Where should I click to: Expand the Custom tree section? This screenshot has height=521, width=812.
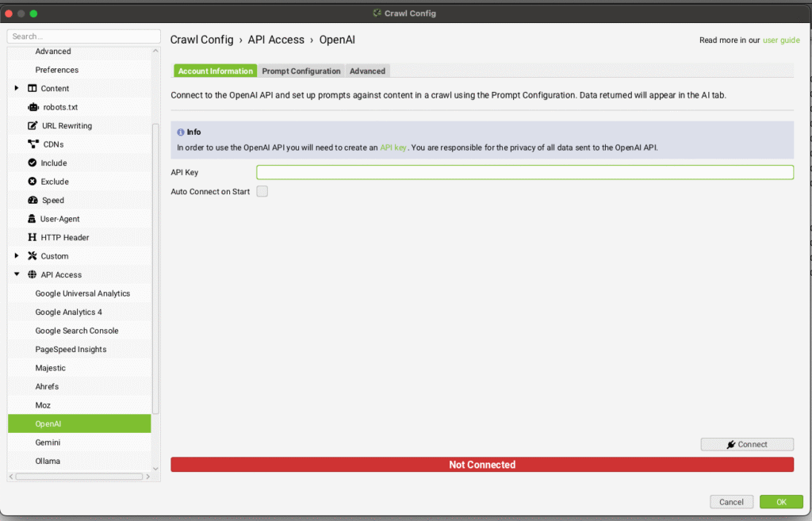point(17,256)
